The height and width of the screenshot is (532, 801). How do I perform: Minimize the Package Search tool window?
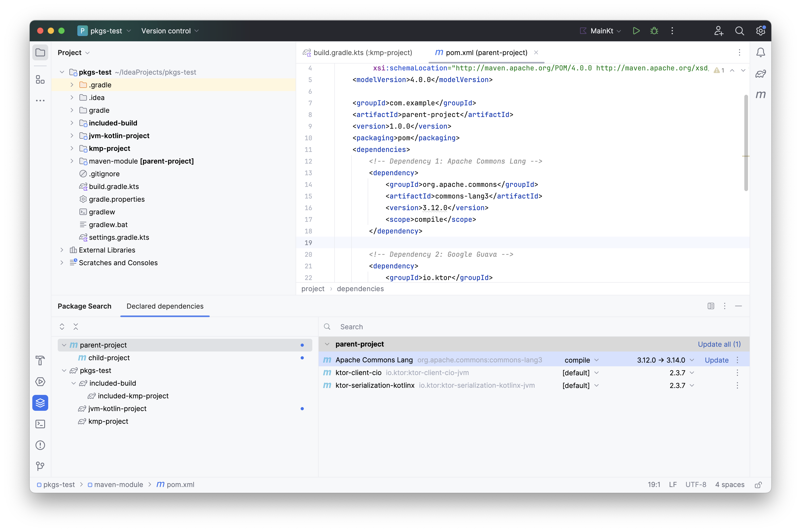(738, 306)
